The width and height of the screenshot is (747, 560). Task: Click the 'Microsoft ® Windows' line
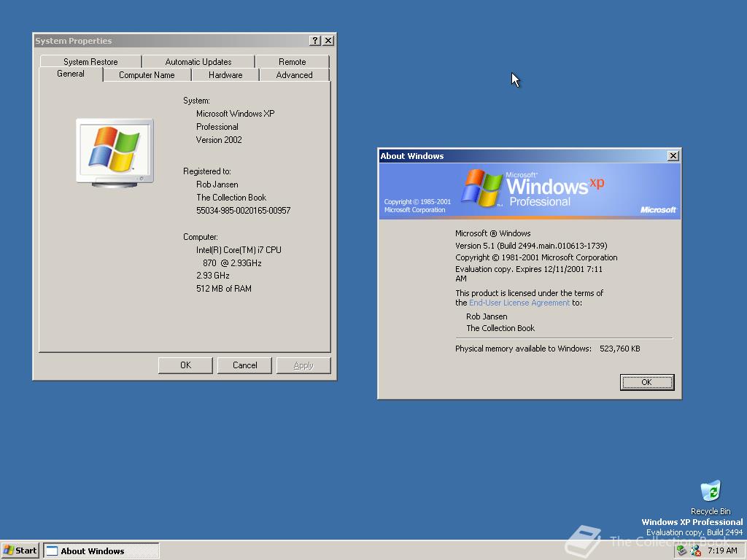[x=492, y=233]
